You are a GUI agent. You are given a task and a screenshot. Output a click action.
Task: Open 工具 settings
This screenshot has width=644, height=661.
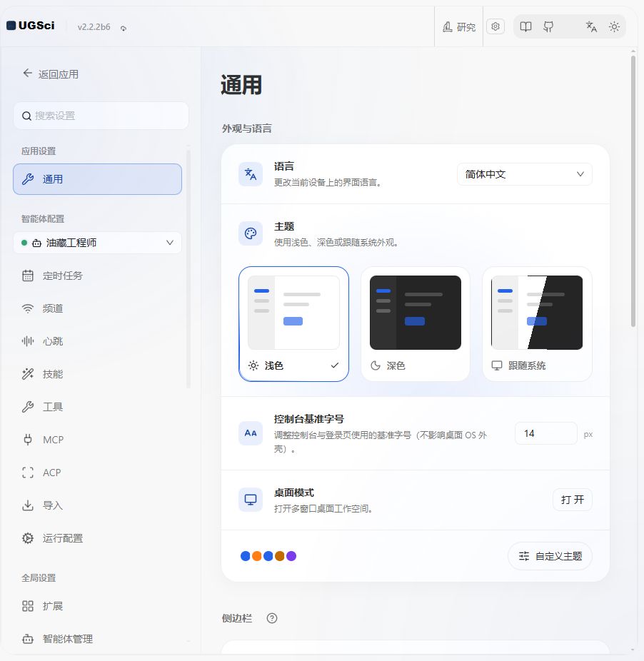tap(97, 407)
